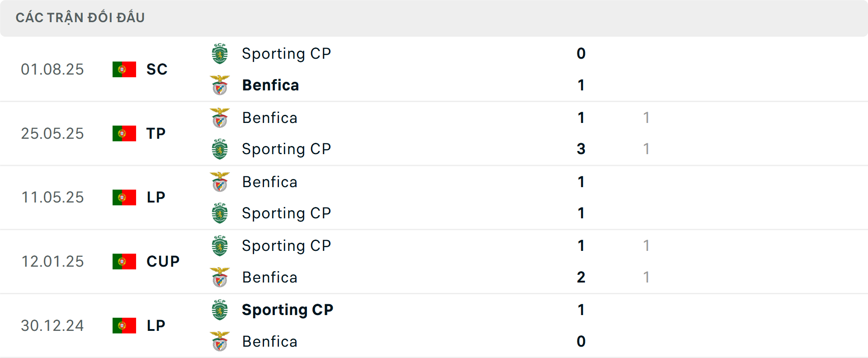Open the Sporting CP team page link
This screenshot has height=358, width=868.
click(x=286, y=53)
